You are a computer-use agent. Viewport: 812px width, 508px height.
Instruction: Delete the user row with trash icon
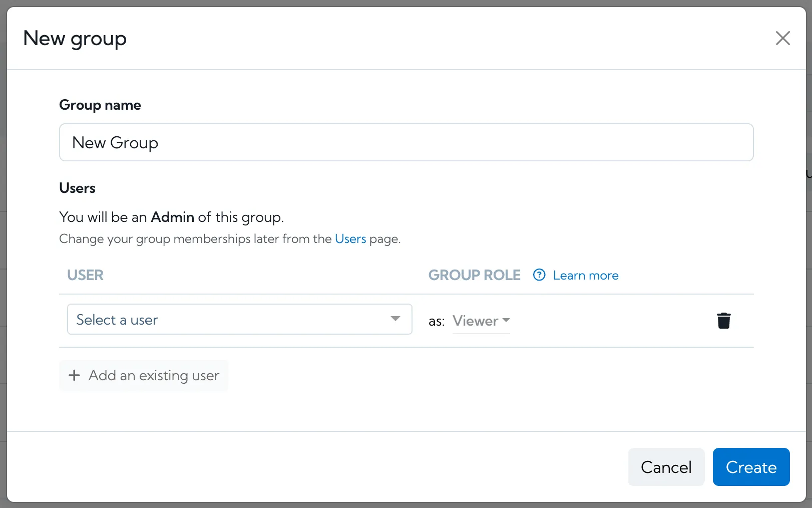(x=723, y=321)
